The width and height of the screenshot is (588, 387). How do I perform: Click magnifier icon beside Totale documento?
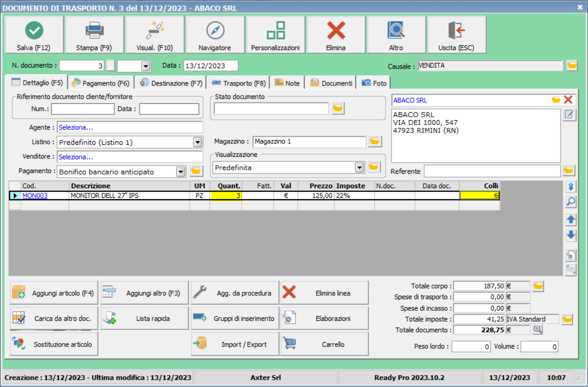(x=538, y=330)
